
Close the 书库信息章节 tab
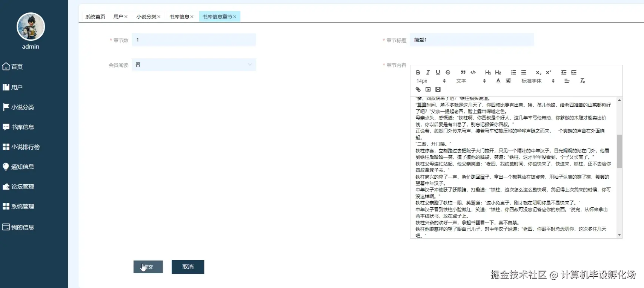coord(235,17)
